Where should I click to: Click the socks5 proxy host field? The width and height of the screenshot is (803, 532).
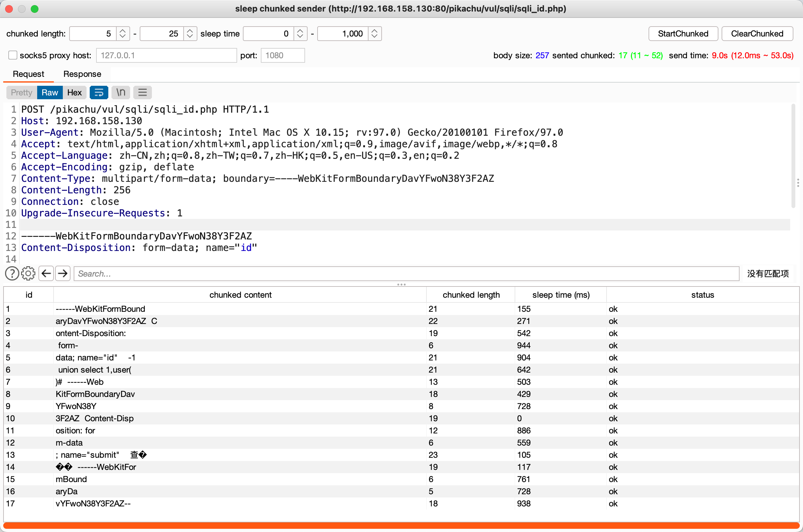(166, 55)
